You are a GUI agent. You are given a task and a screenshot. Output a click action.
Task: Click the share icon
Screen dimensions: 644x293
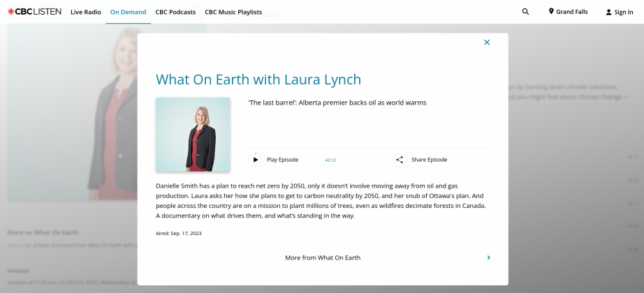pos(400,160)
